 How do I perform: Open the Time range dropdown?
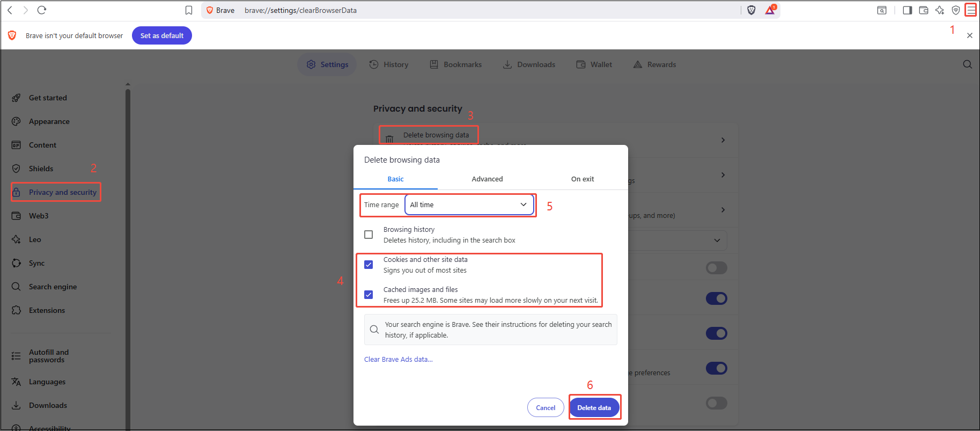[469, 204]
